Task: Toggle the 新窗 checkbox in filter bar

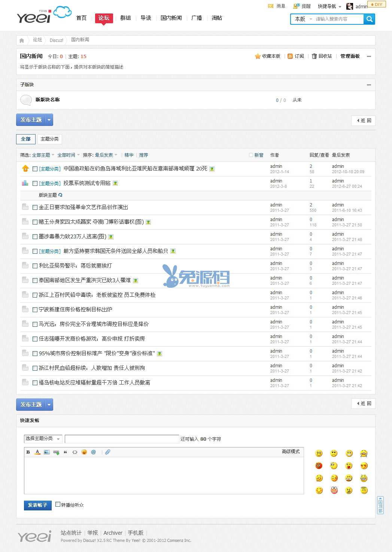Action: pos(251,155)
